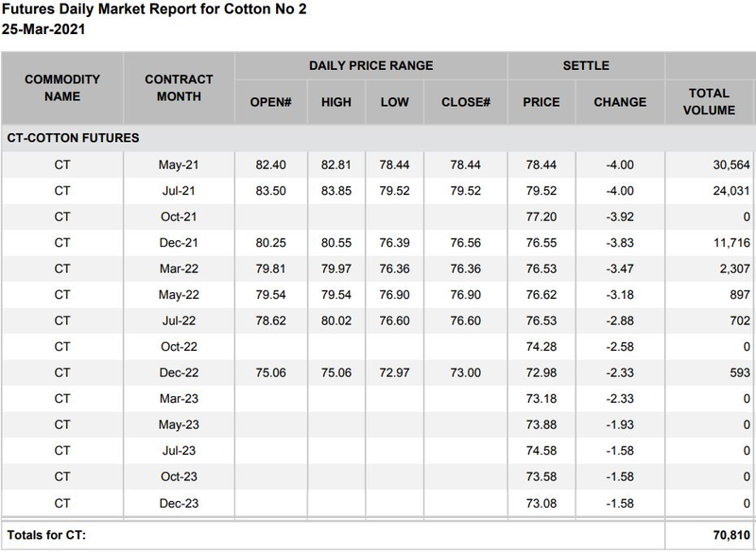Select the COMMODITY NAME column header
The height and width of the screenshot is (553, 756).
point(62,88)
